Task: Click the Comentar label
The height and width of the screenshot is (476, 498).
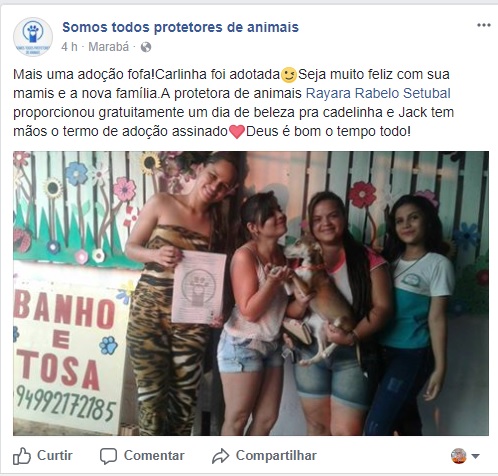Action: point(154,455)
